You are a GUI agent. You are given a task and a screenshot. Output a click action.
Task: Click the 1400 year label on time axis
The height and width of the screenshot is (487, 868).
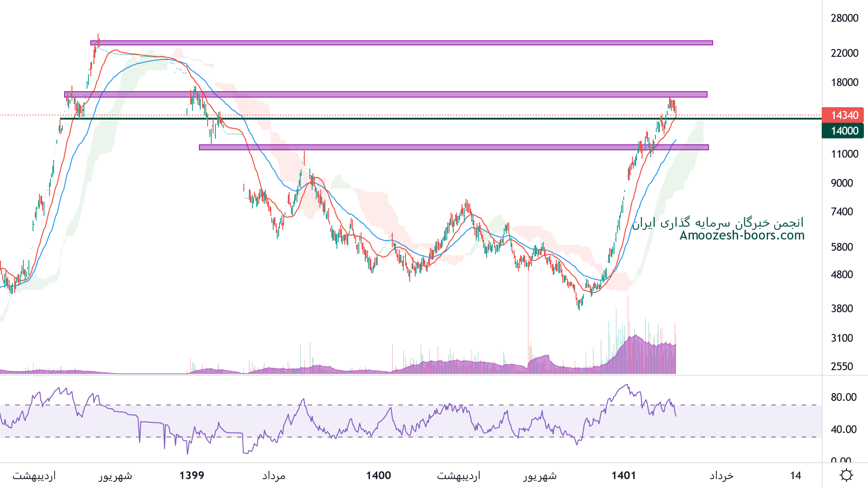(378, 476)
